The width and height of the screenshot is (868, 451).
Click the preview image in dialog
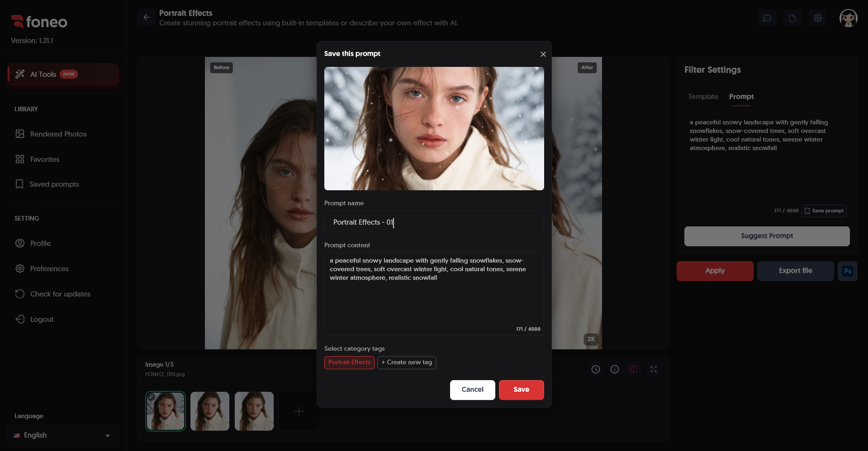point(434,129)
